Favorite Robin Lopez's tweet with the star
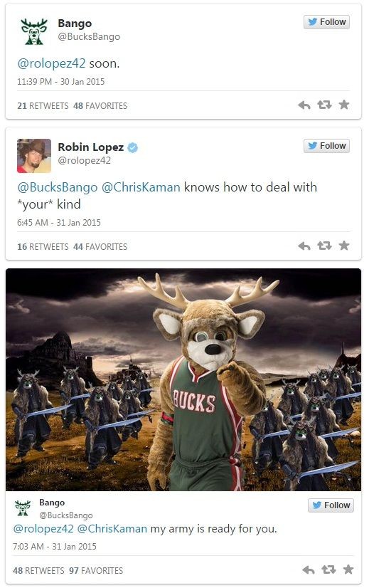The width and height of the screenshot is (369, 588). pyautogui.click(x=344, y=246)
